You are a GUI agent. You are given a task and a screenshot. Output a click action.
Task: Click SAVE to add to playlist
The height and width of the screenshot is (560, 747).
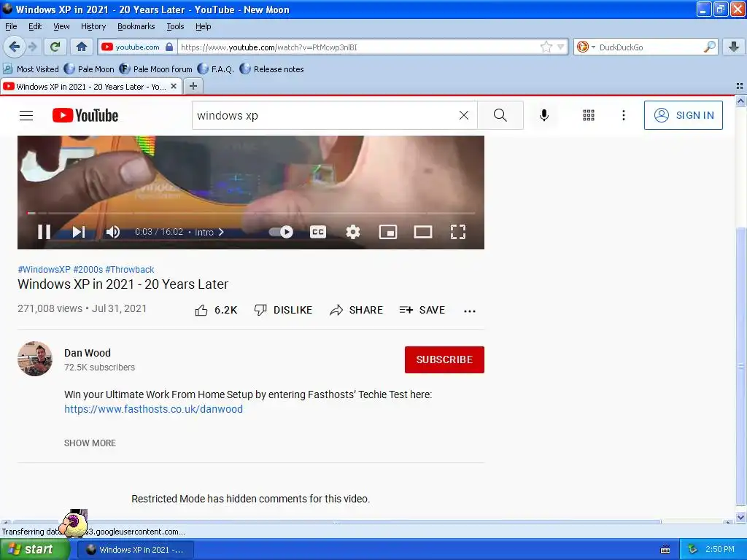(x=422, y=310)
